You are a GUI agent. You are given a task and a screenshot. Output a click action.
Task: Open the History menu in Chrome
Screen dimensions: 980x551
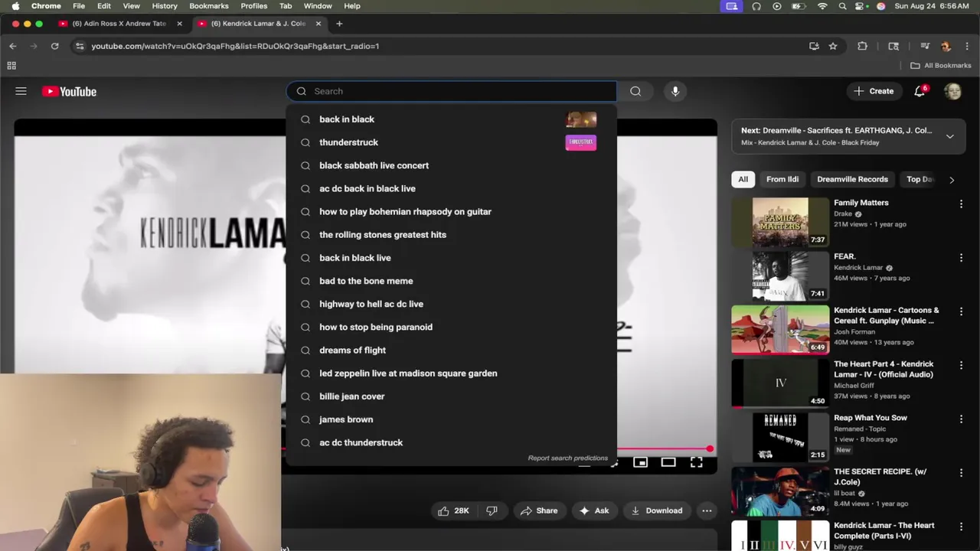pos(165,6)
